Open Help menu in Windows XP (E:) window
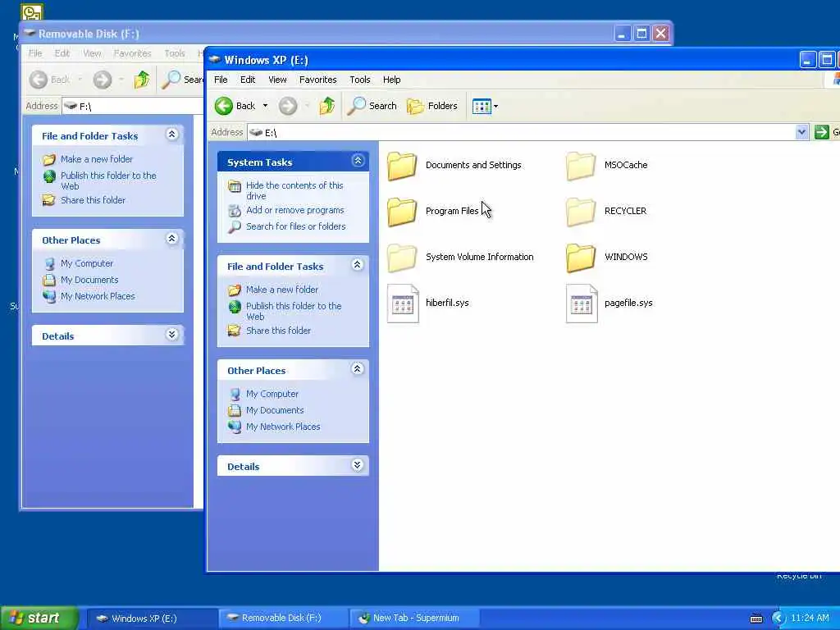The width and height of the screenshot is (840, 630). click(x=391, y=80)
